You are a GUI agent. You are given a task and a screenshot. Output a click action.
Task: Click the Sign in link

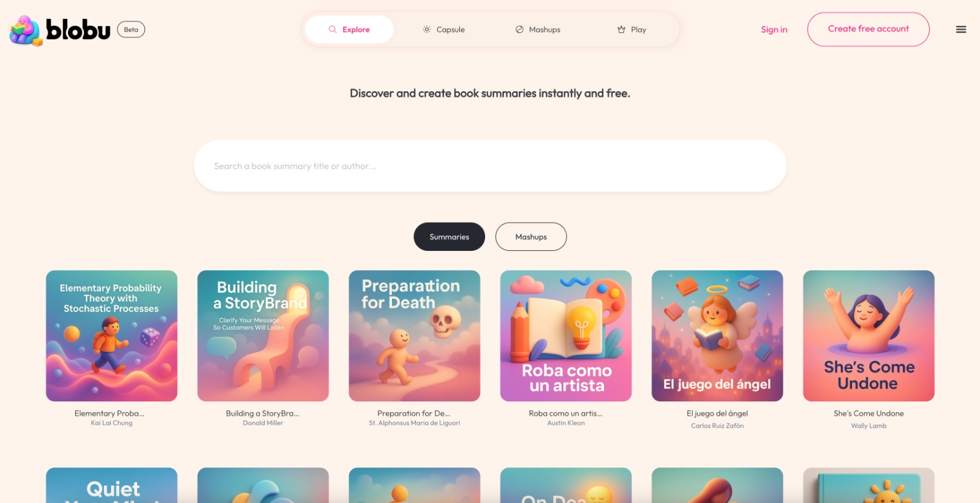click(x=774, y=29)
